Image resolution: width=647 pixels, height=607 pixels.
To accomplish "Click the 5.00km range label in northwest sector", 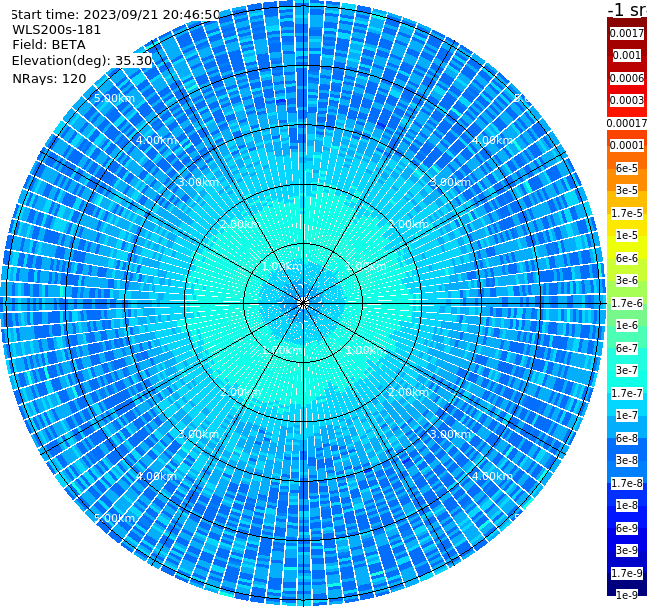I will click(114, 98).
